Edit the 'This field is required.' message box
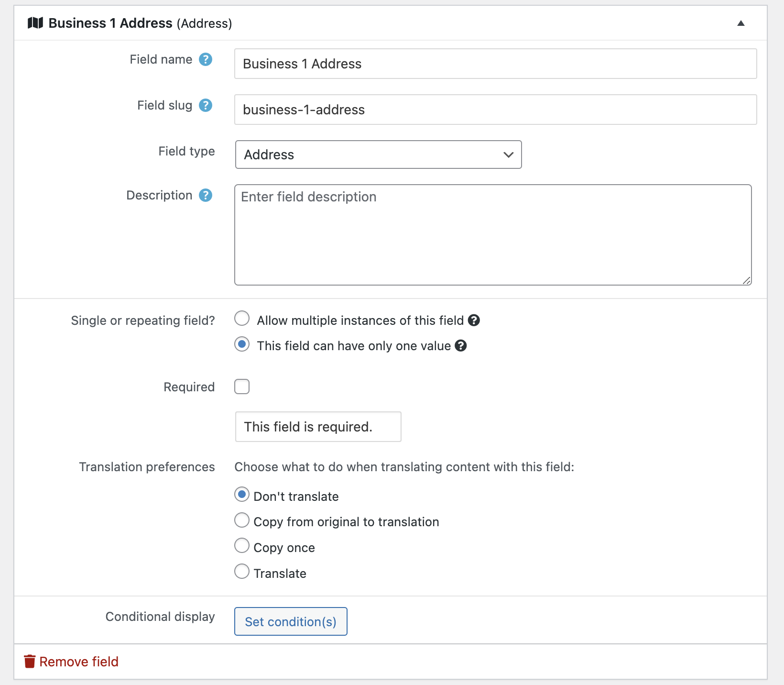784x685 pixels. coord(318,427)
